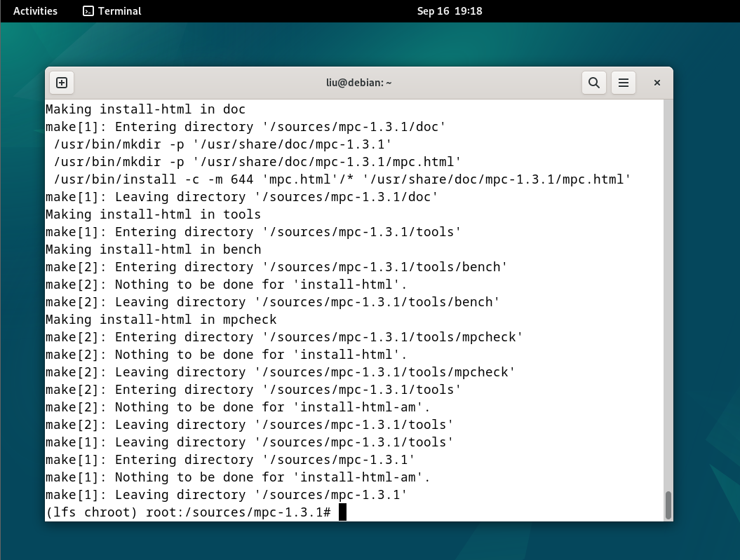This screenshot has height=560, width=740.
Task: Open a new terminal tab
Action: [x=62, y=83]
